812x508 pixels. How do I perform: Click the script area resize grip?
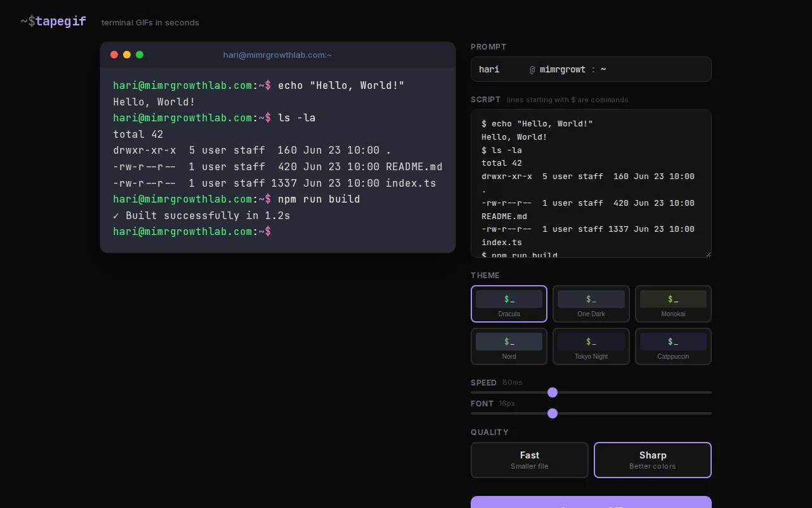tap(708, 254)
